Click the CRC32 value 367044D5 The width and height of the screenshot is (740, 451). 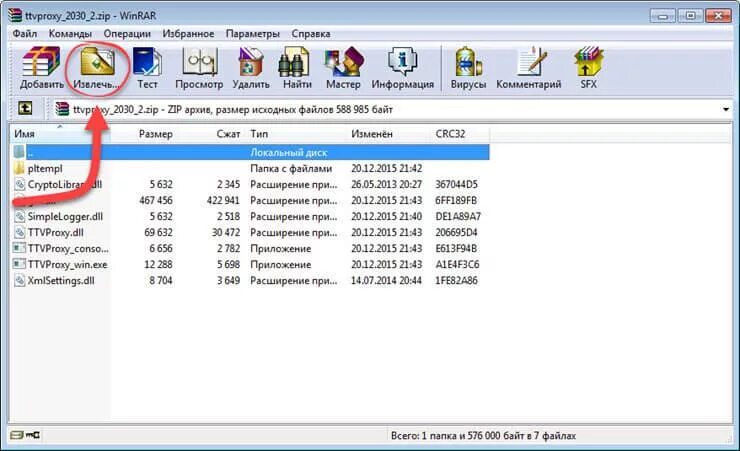456,184
